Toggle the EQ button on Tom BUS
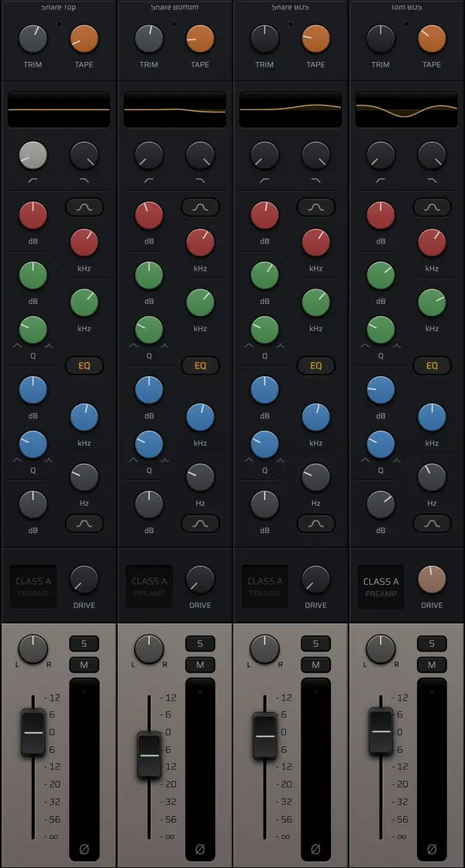 (432, 366)
